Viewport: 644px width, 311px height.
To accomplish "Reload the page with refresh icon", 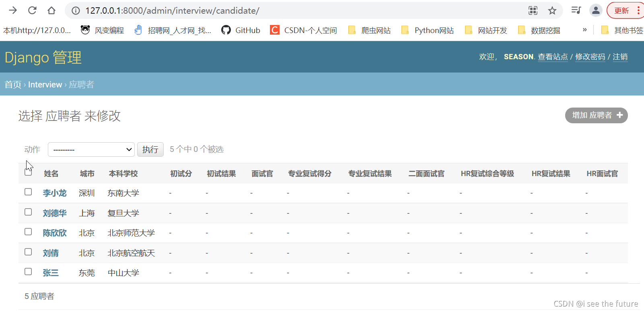I will tap(32, 10).
